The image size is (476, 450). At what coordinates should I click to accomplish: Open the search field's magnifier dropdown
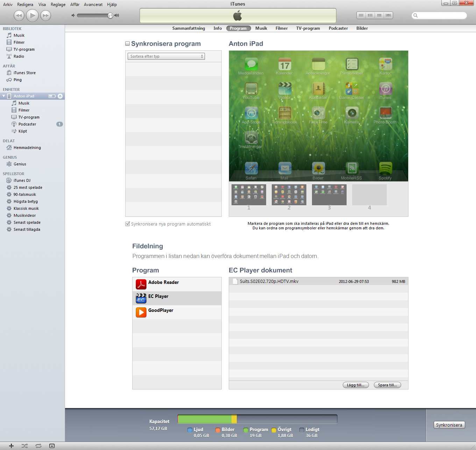(x=415, y=15)
